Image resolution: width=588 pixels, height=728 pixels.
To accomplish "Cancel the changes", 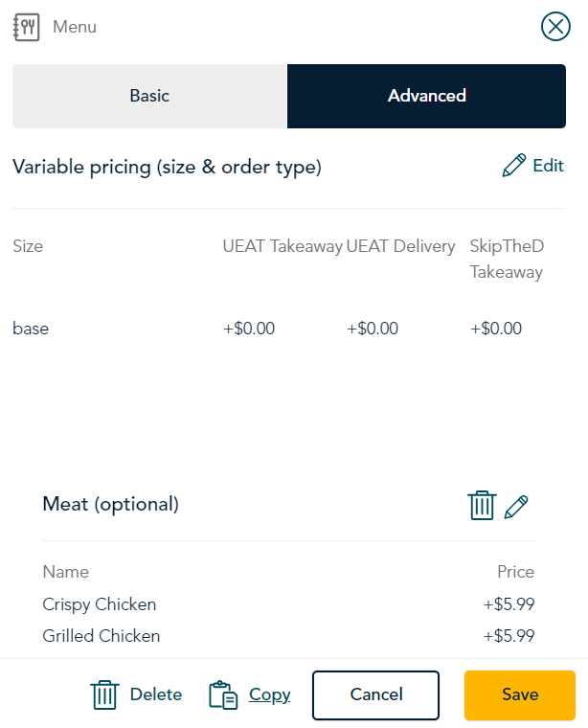I will click(x=376, y=695).
